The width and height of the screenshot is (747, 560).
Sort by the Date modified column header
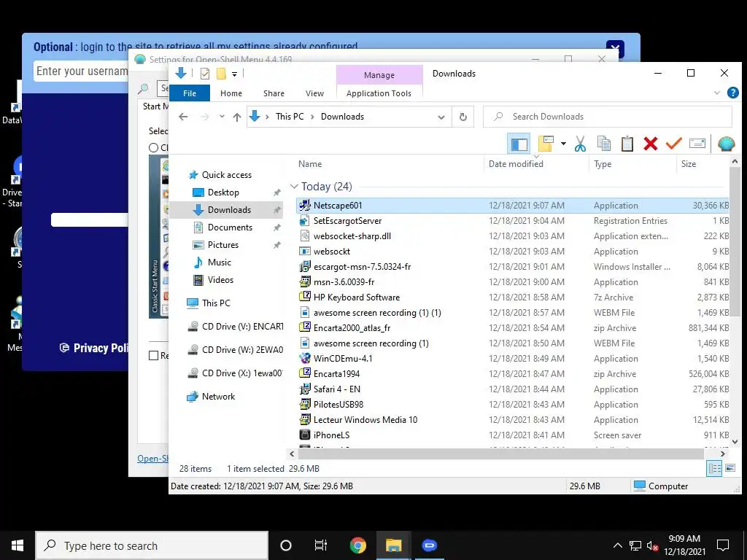(516, 164)
